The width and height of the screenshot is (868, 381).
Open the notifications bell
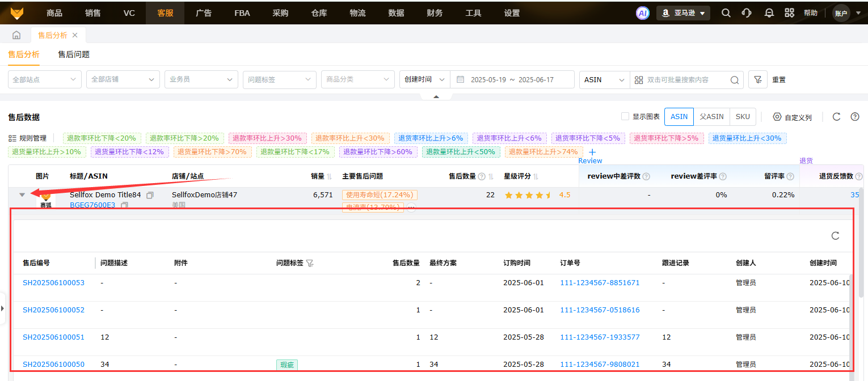click(769, 13)
